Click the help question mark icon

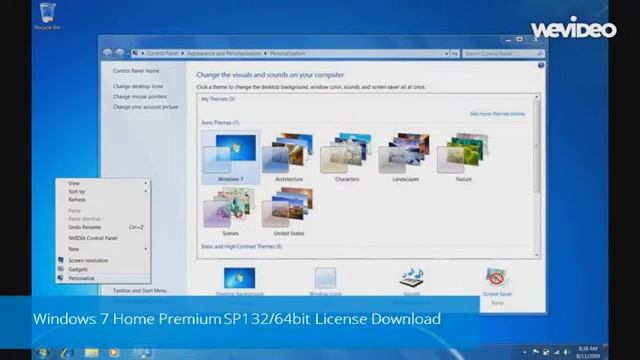point(541,65)
